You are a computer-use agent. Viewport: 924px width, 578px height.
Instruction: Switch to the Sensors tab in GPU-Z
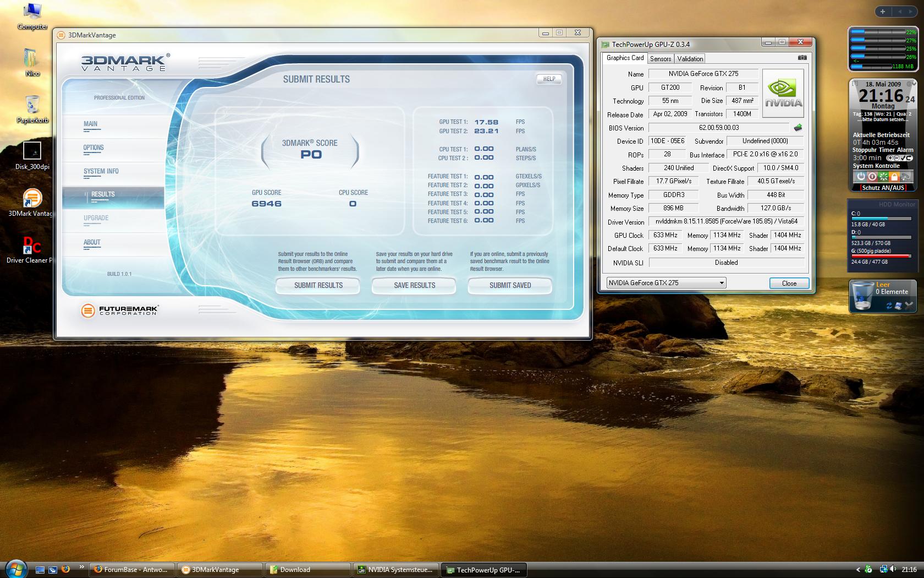click(x=661, y=59)
